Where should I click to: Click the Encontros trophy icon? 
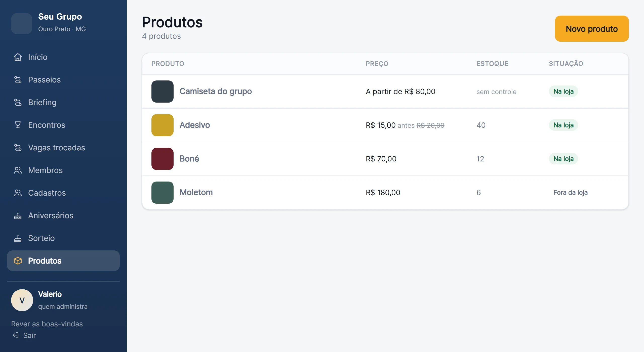tap(18, 125)
